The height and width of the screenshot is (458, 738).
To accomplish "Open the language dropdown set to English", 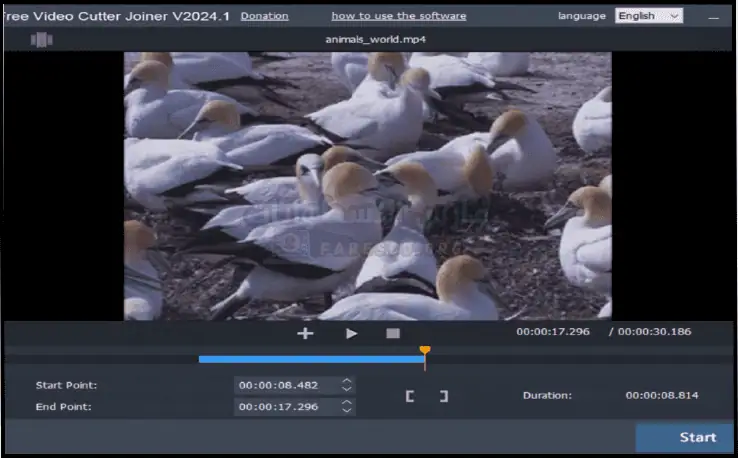I will tap(648, 15).
